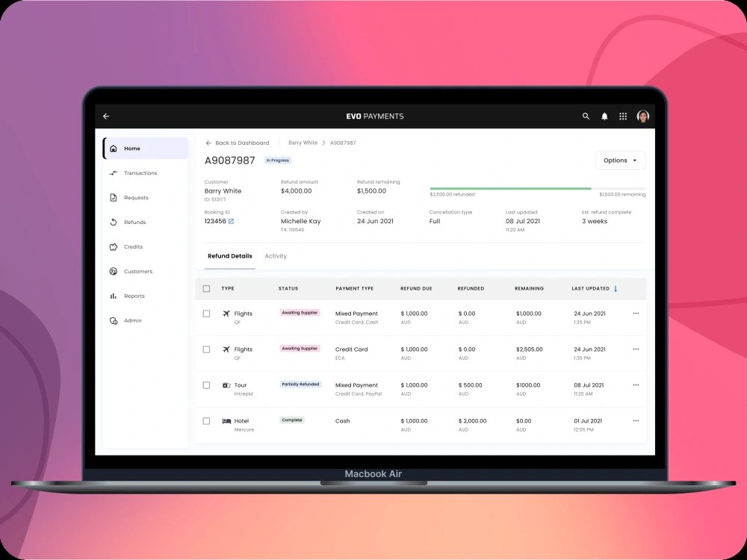747x560 pixels.
Task: Switch to the Refund Details tab
Action: point(229,256)
